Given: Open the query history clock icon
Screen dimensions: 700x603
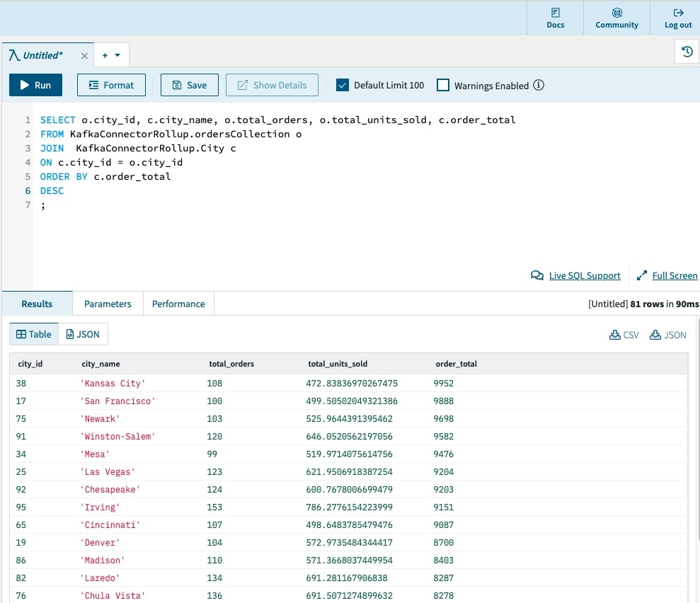Looking at the screenshot, I should coord(686,52).
